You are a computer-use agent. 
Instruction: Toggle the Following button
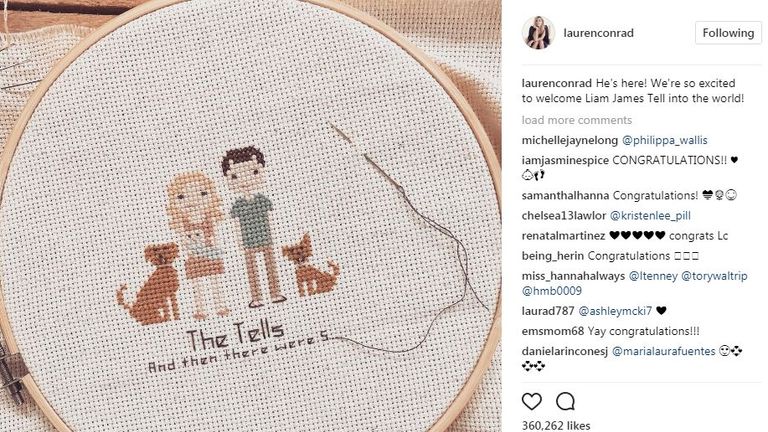click(x=728, y=33)
